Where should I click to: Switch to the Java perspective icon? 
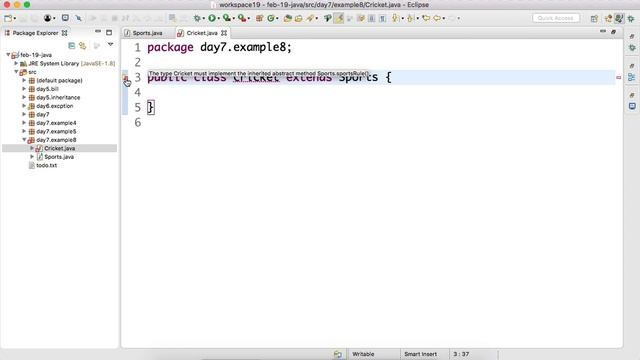point(619,18)
